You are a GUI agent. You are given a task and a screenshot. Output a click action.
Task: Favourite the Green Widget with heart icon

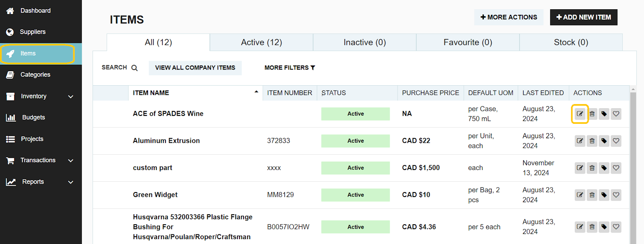click(x=616, y=195)
